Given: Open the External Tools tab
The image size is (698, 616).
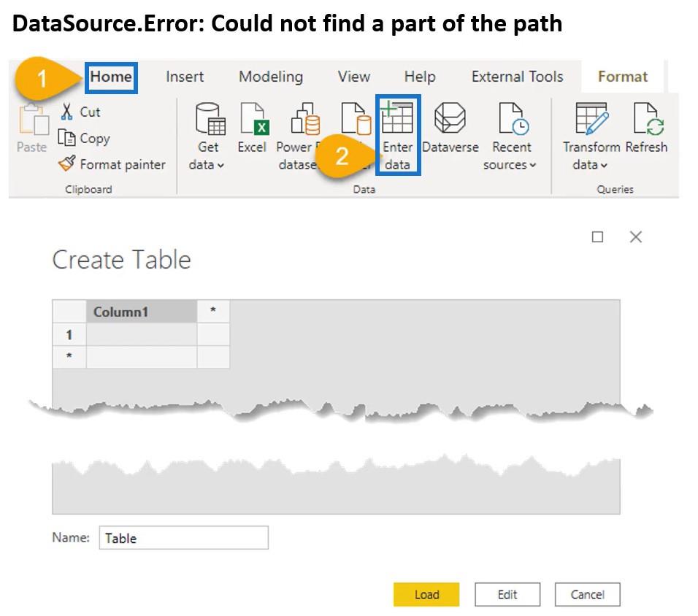Looking at the screenshot, I should (517, 77).
